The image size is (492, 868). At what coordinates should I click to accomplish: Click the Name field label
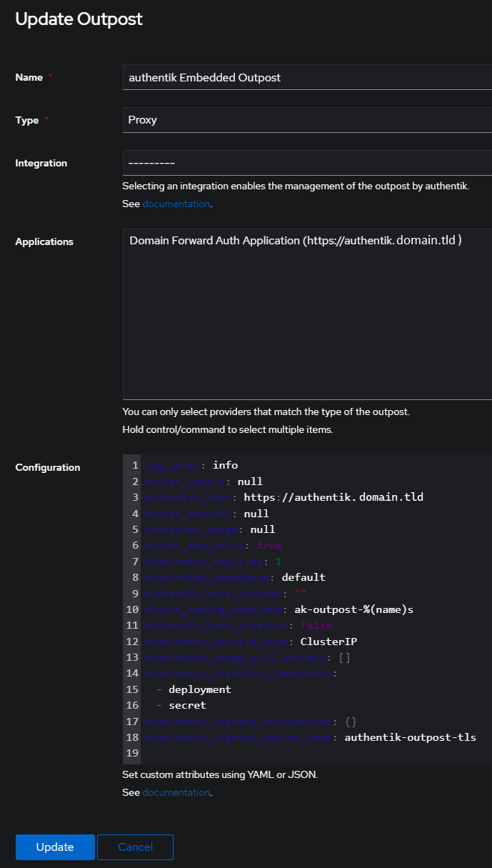coord(29,77)
